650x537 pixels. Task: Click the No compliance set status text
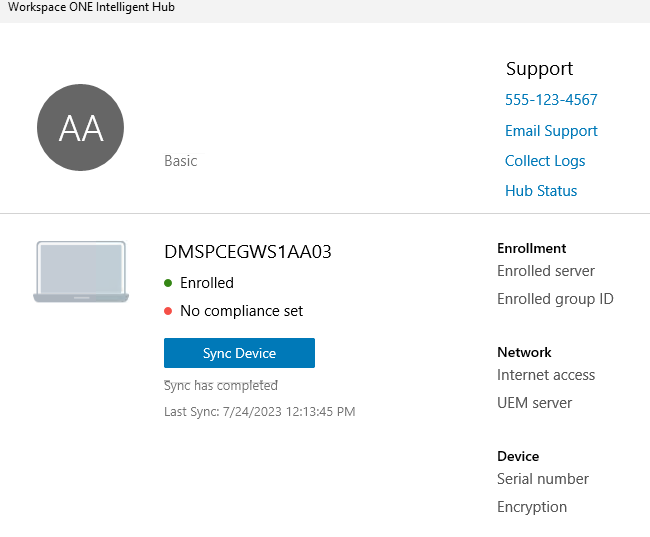(241, 311)
